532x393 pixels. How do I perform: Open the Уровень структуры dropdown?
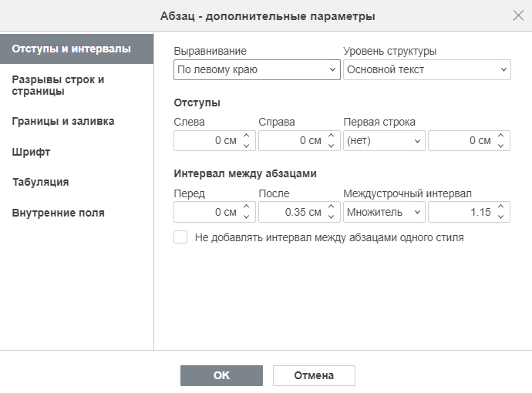(x=427, y=70)
